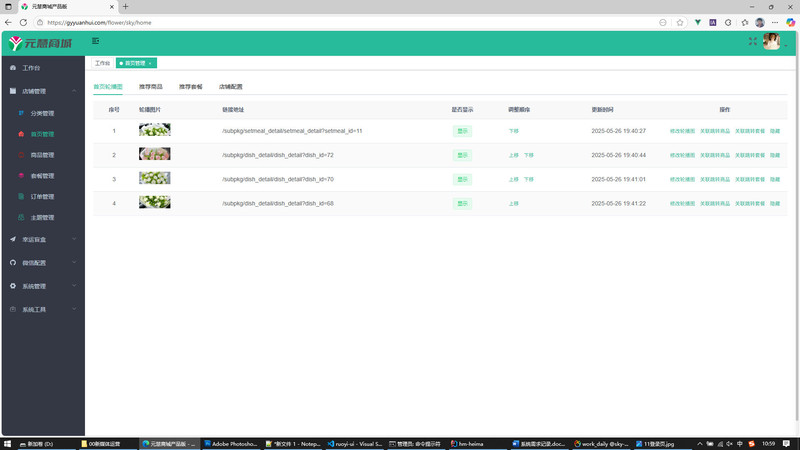Go to 工作台 in the sidebar

coord(31,68)
